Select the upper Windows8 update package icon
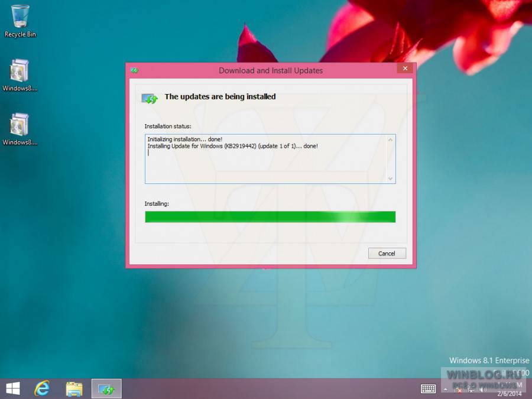532x399 pixels. click(x=20, y=75)
